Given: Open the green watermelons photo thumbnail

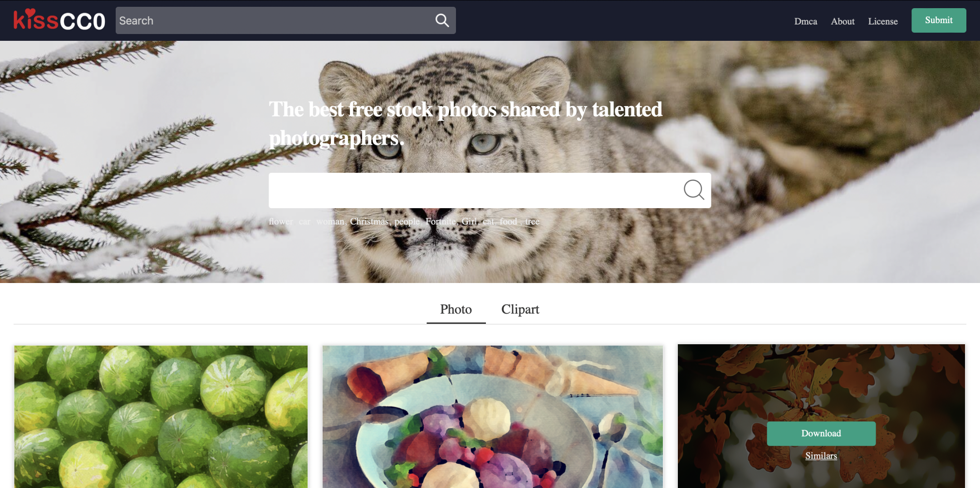Looking at the screenshot, I should pos(161,417).
